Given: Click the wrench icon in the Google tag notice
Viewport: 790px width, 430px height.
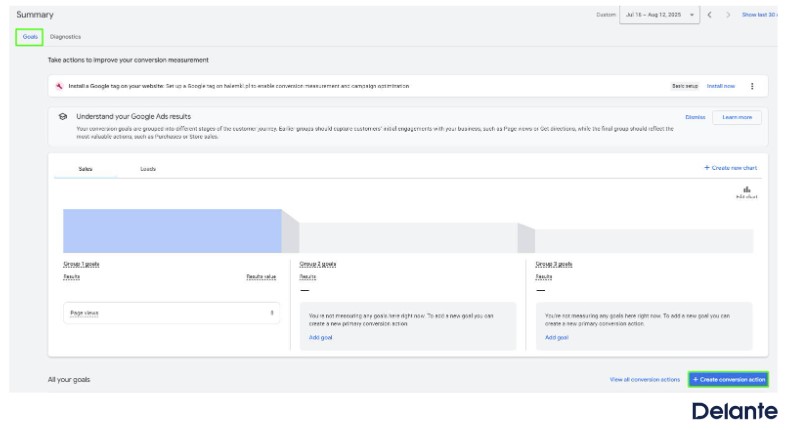Looking at the screenshot, I should point(59,86).
